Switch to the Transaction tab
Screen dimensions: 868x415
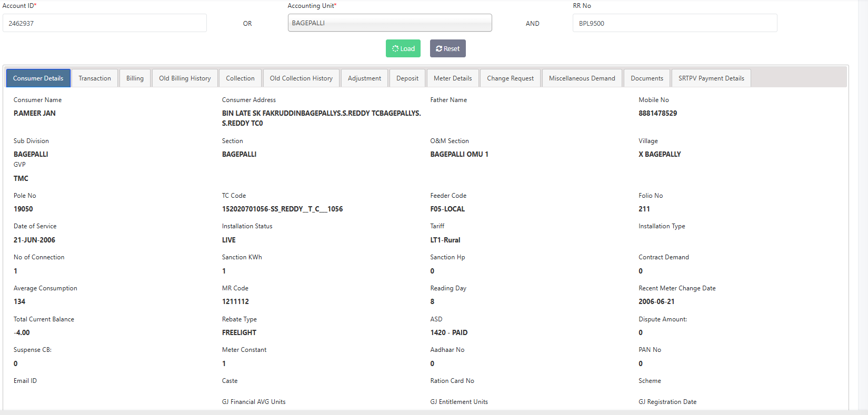[x=95, y=78]
